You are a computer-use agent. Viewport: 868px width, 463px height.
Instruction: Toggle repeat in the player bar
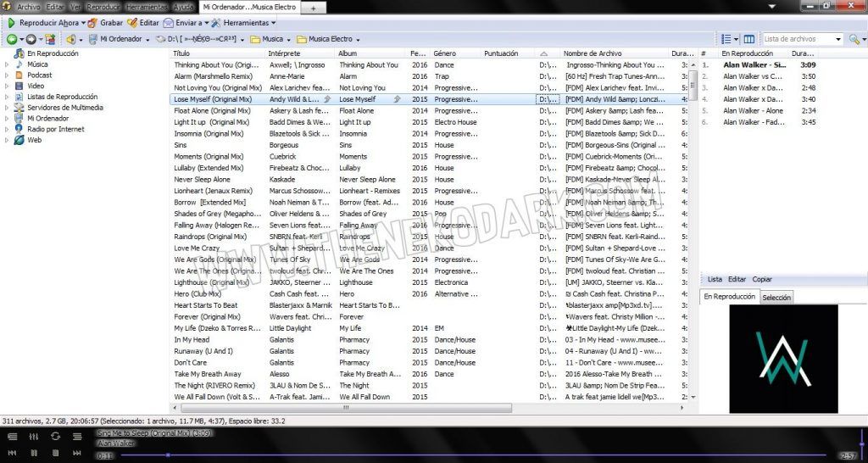click(x=56, y=436)
